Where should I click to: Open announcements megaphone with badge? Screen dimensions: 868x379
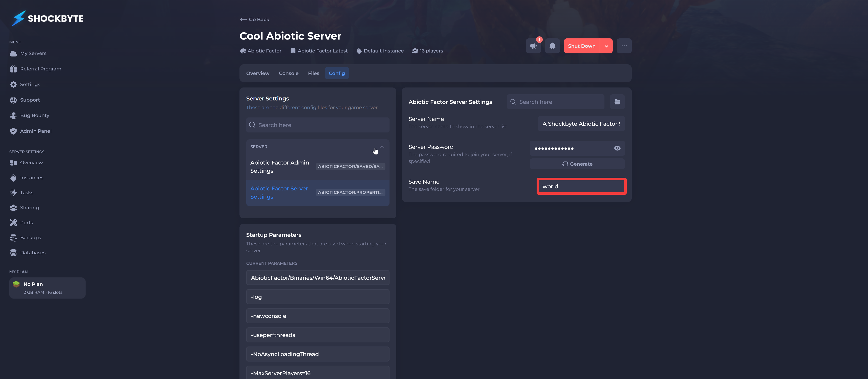[533, 46]
